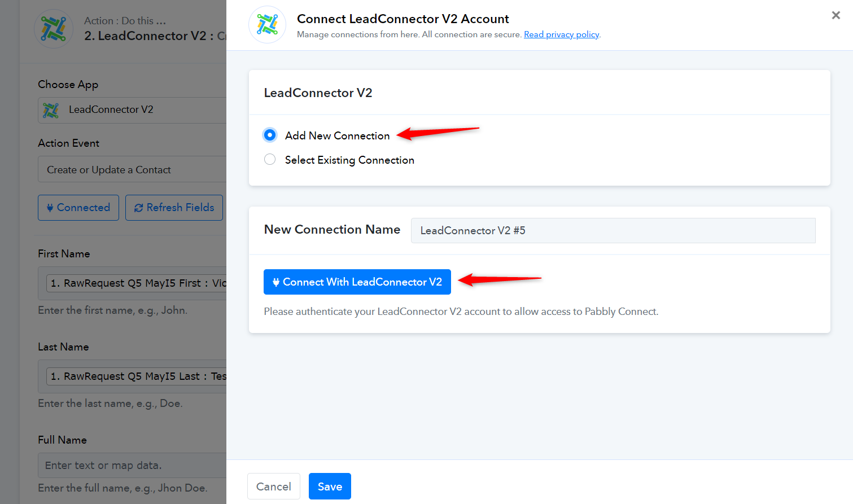Save the new connection
The height and width of the screenshot is (504, 853).
point(330,487)
